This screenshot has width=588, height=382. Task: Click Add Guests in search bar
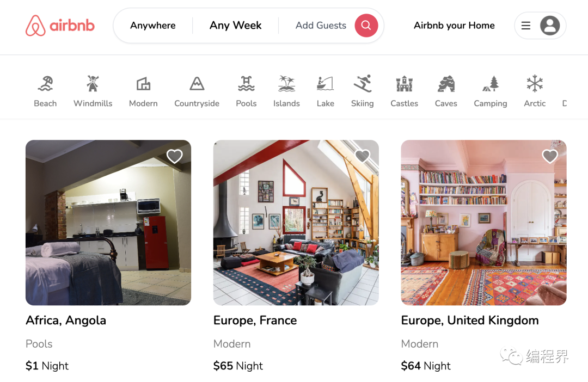[321, 26]
